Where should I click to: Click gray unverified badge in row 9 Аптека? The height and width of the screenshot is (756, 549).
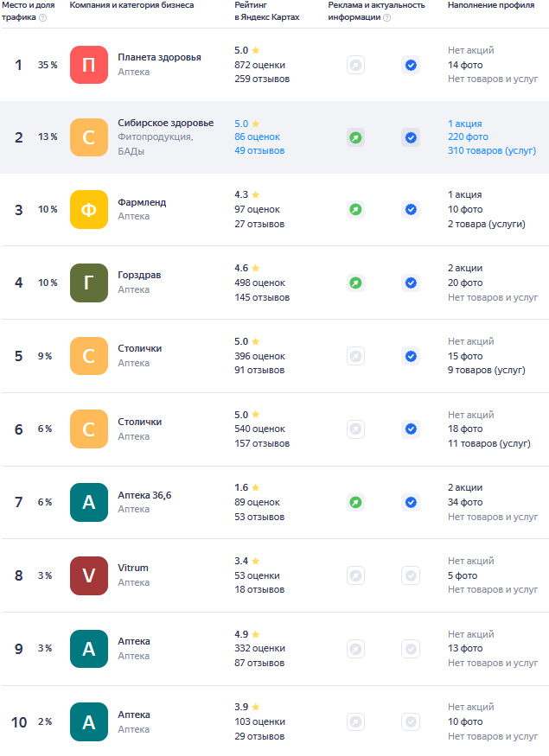[411, 649]
